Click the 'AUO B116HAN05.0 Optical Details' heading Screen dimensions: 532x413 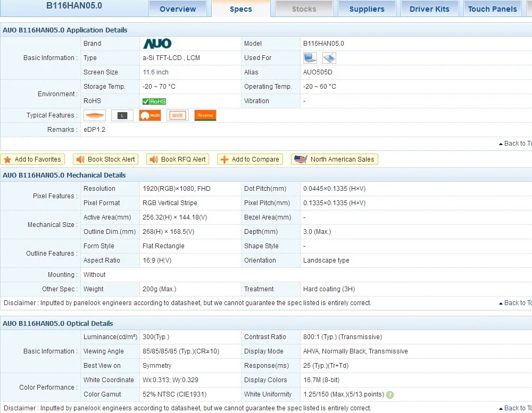coord(57,324)
